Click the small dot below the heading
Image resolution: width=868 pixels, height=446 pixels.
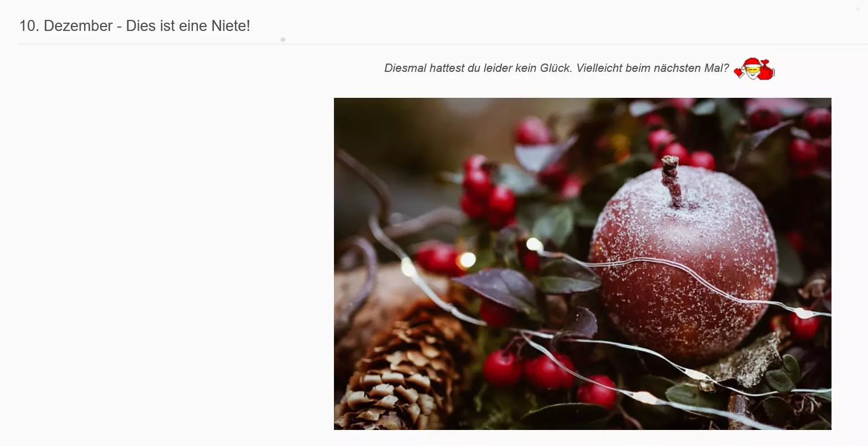pyautogui.click(x=283, y=40)
